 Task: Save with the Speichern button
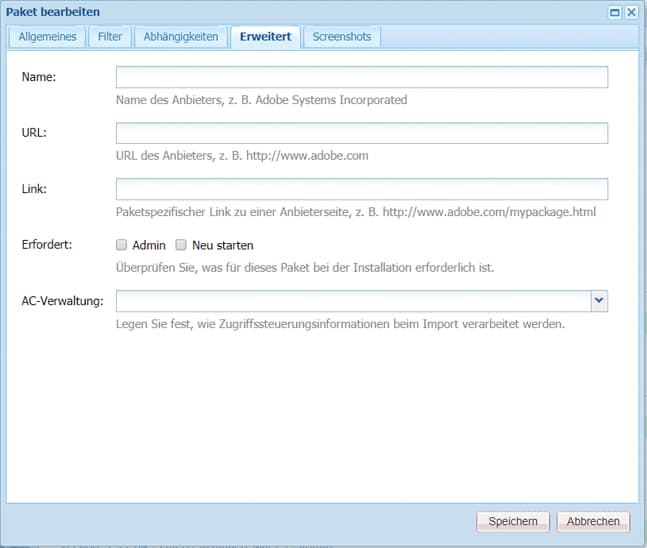[513, 522]
